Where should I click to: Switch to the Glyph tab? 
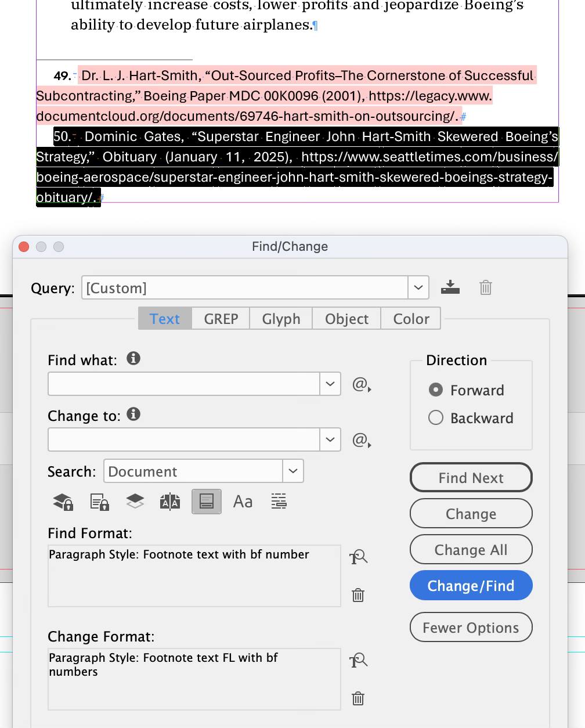pos(281,319)
